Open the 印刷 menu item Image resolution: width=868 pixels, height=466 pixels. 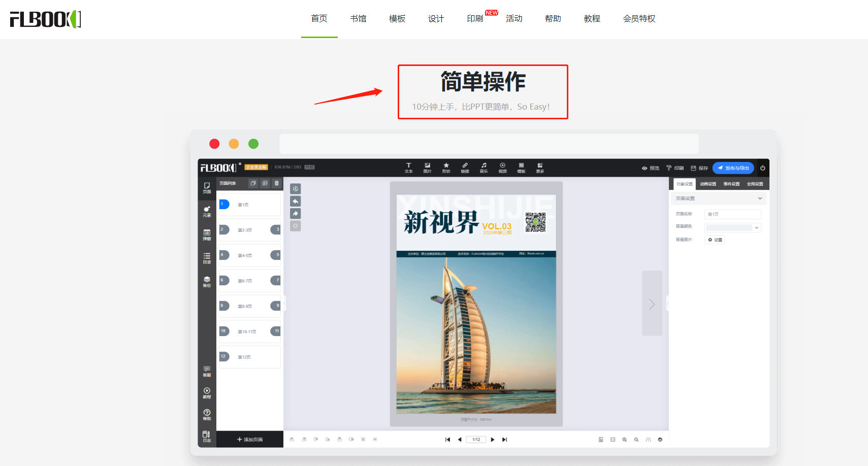tap(475, 19)
